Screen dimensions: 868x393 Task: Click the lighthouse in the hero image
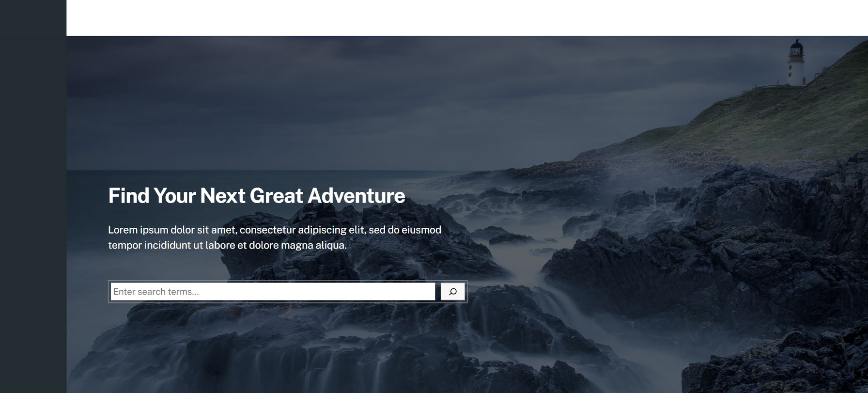pyautogui.click(x=796, y=63)
